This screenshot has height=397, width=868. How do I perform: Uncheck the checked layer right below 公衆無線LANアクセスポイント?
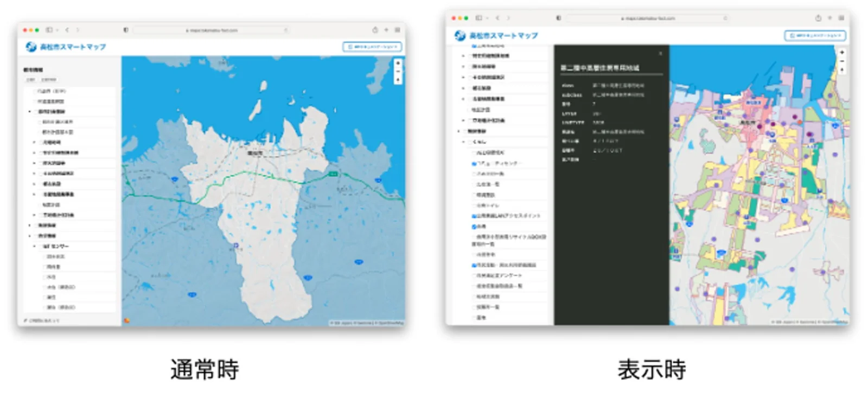click(474, 226)
